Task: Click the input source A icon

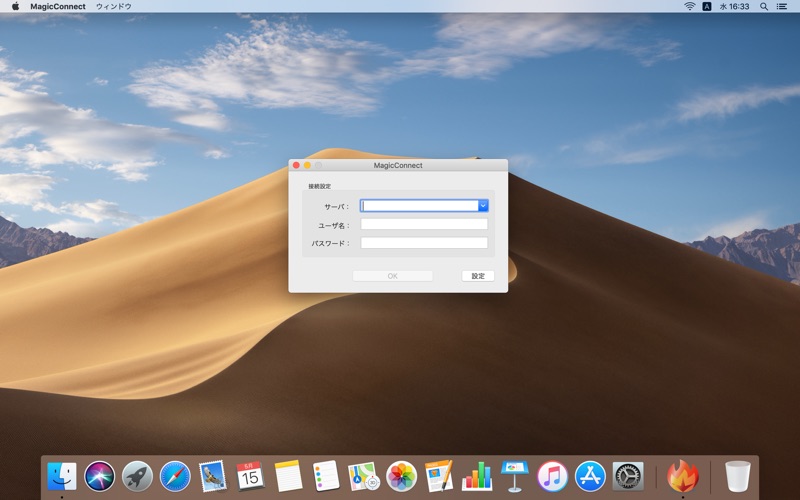Action: pos(707,6)
